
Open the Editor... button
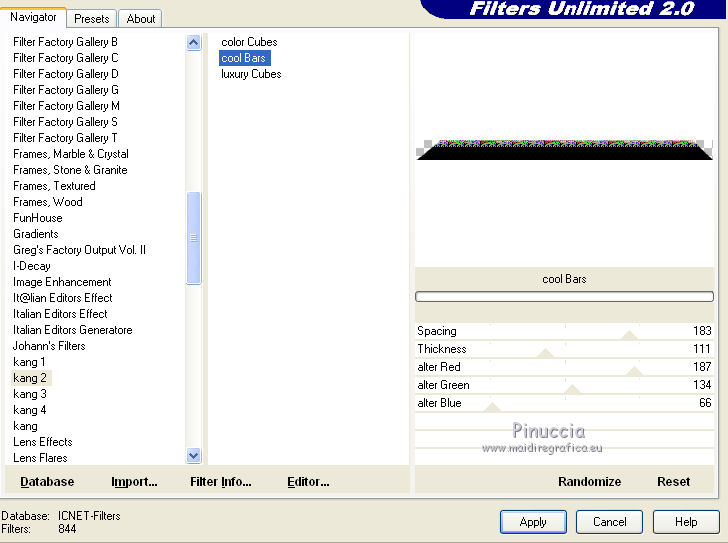coord(308,482)
